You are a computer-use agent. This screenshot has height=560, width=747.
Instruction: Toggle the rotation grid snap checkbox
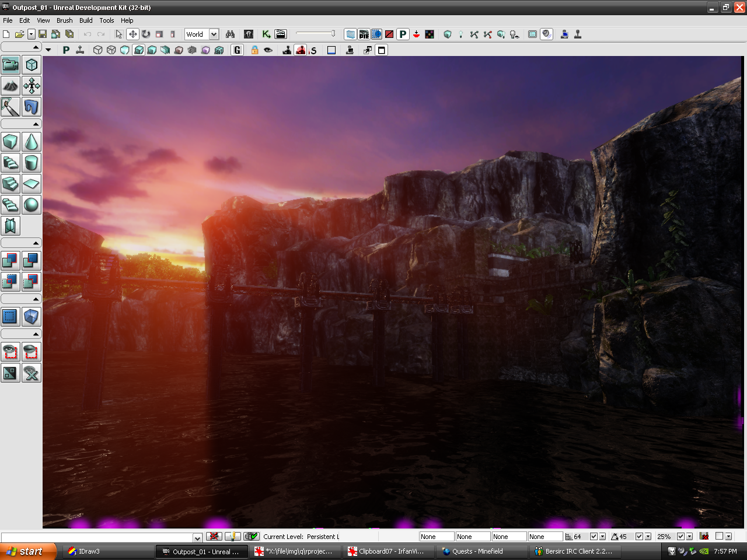click(x=639, y=537)
